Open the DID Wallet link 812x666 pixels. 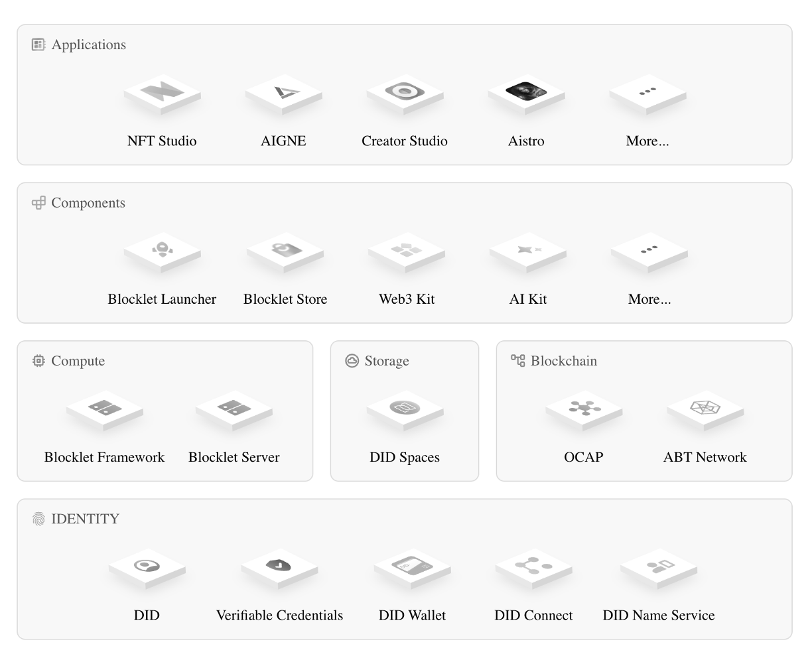(x=412, y=615)
